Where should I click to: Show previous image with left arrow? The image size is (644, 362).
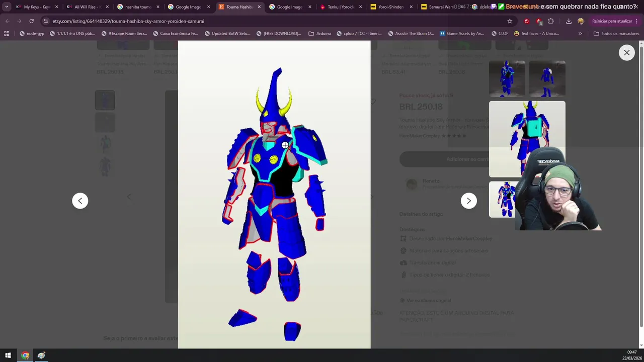pyautogui.click(x=80, y=201)
